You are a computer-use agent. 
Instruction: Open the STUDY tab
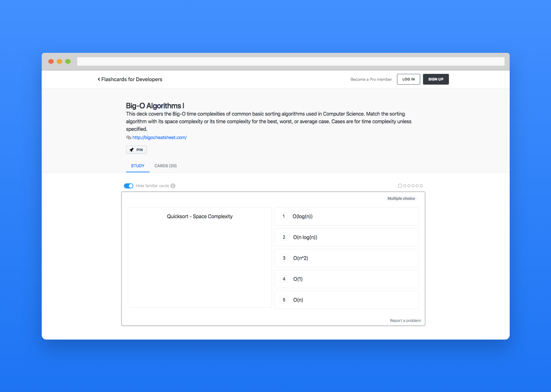click(138, 166)
